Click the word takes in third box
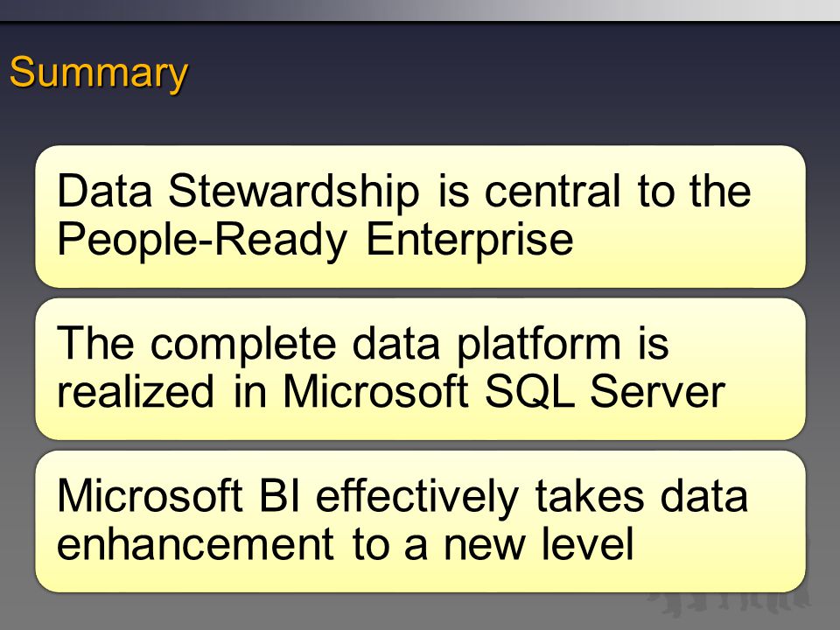The height and width of the screenshot is (630, 840). [x=589, y=496]
